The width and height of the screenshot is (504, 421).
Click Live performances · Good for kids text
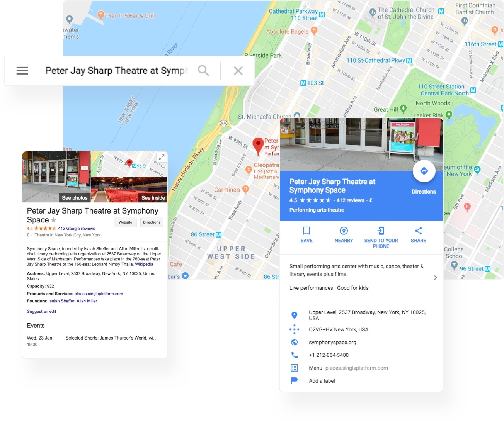tap(329, 288)
